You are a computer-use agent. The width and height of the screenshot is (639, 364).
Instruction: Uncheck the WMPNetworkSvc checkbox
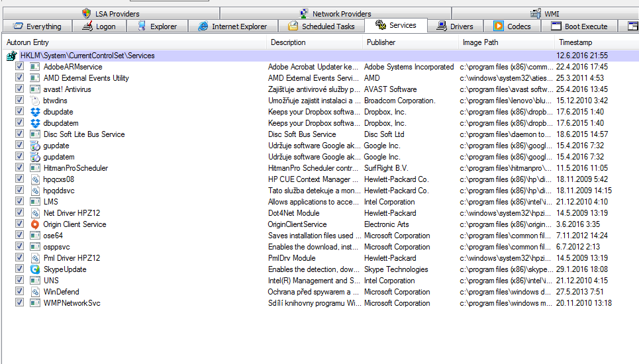pos(19,302)
